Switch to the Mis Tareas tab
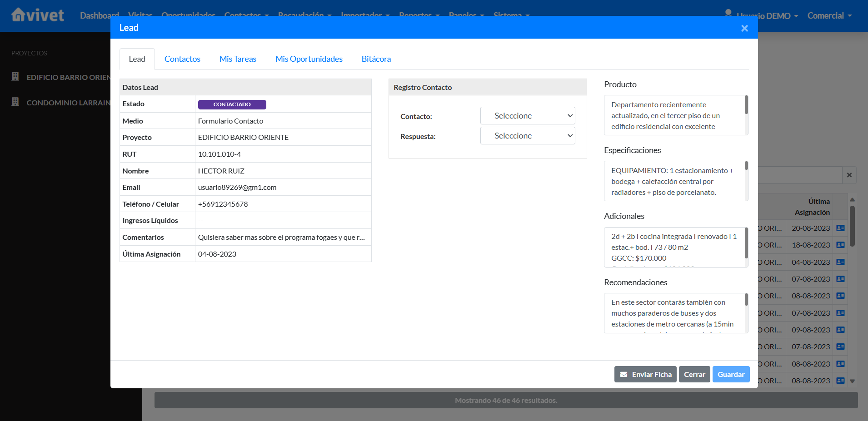 click(238, 59)
